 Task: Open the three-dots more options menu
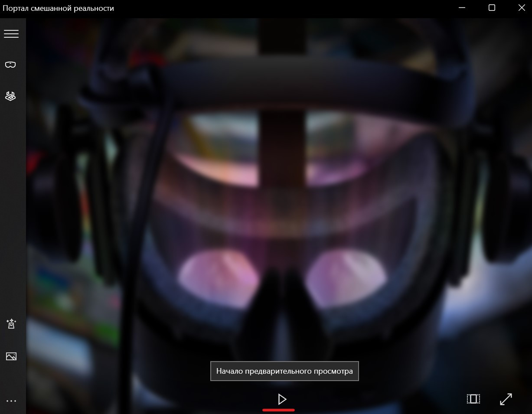pos(11,401)
